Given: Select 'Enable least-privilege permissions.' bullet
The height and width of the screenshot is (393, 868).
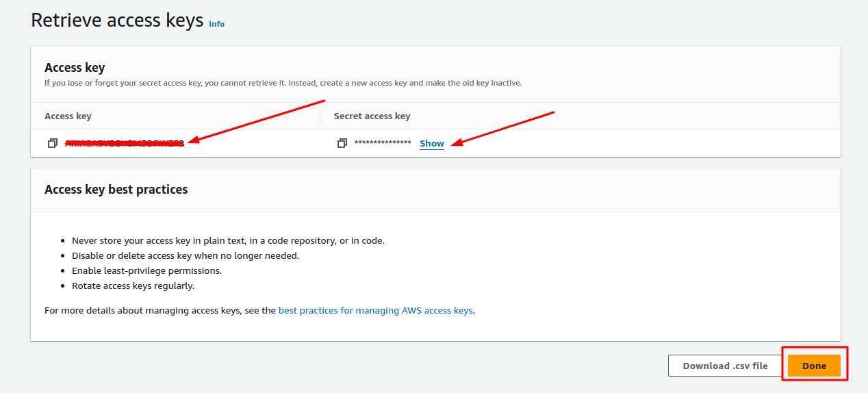Looking at the screenshot, I should click(x=146, y=270).
